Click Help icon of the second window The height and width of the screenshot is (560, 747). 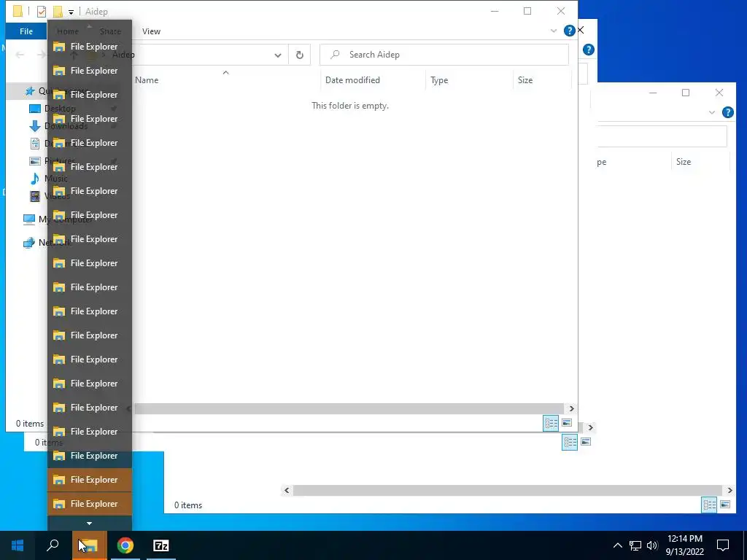click(589, 50)
